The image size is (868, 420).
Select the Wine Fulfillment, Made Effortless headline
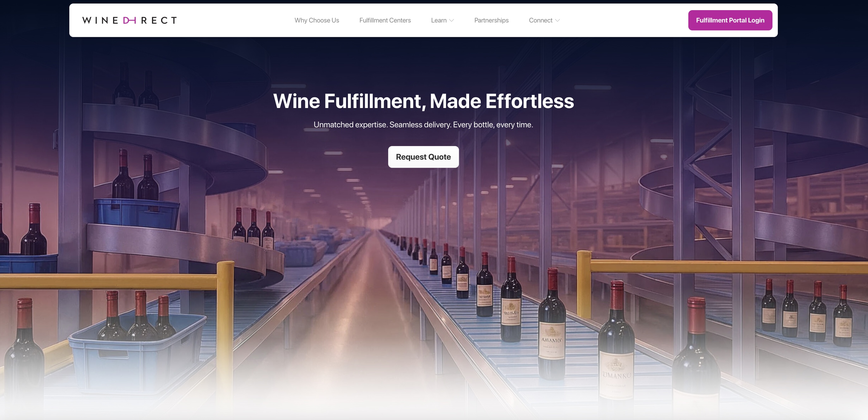coord(423,101)
